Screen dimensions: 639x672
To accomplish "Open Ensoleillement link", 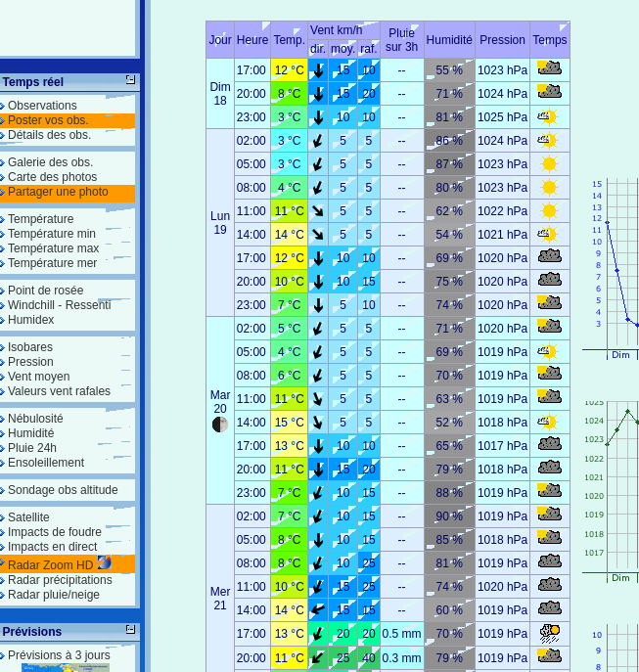I will point(46,463).
